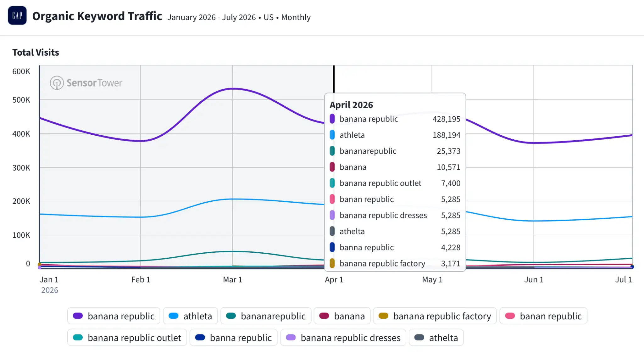
Task: Click the Feb 1 axis label
Action: 141,279
